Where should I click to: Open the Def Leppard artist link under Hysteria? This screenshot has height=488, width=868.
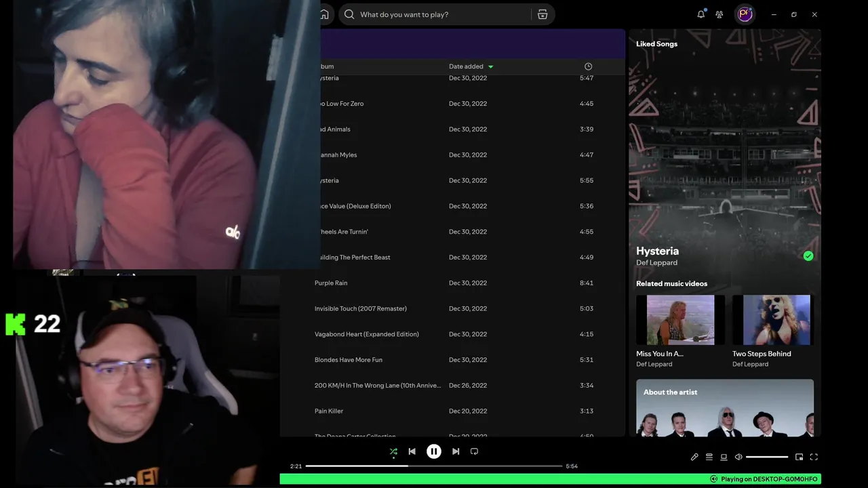tap(656, 263)
